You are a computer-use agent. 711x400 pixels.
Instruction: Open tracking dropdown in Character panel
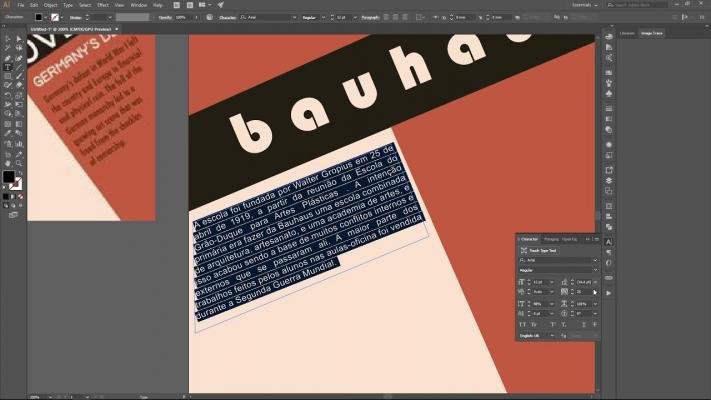coord(595,292)
